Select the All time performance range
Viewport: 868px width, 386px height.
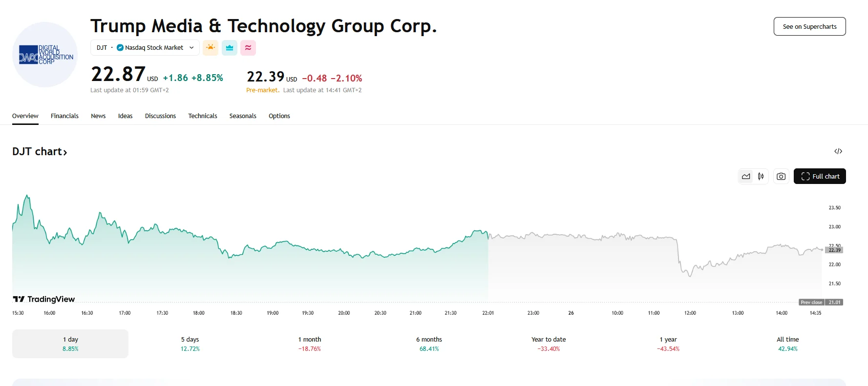[x=788, y=344]
